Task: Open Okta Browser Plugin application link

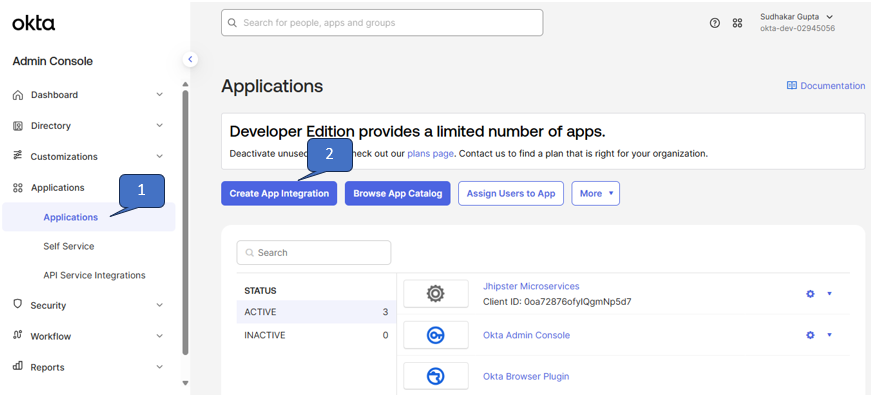Action: coord(526,376)
